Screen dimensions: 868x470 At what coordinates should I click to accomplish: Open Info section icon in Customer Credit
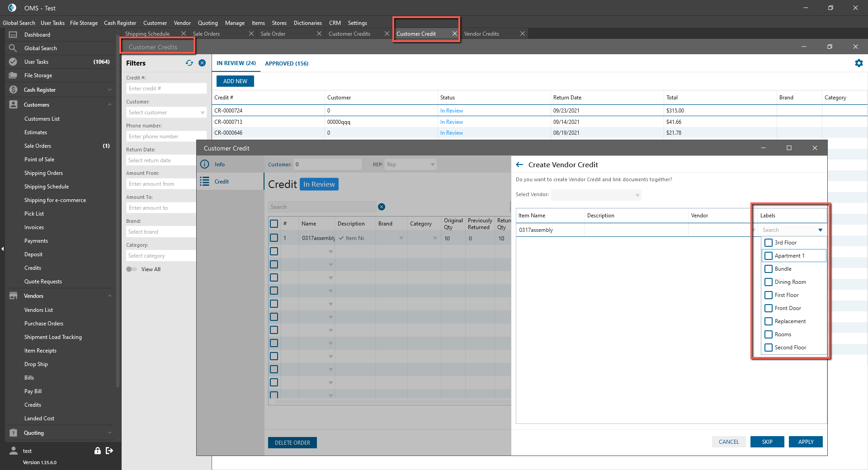pos(205,164)
